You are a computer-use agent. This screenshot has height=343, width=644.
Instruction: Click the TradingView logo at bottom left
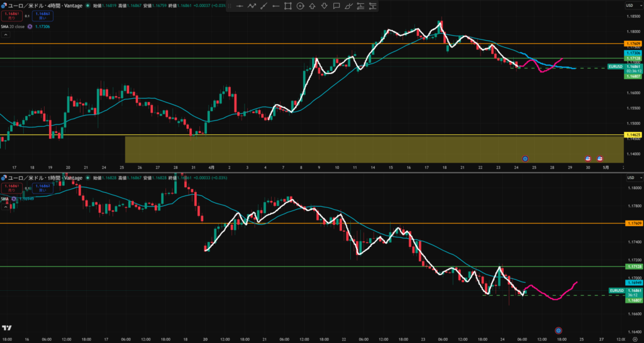click(x=7, y=329)
